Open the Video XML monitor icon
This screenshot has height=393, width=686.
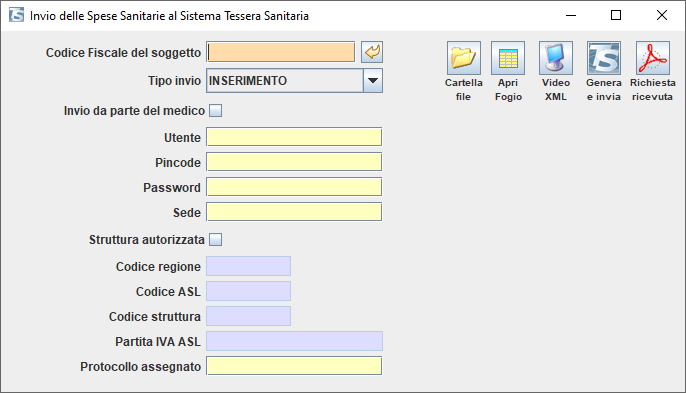pos(556,58)
